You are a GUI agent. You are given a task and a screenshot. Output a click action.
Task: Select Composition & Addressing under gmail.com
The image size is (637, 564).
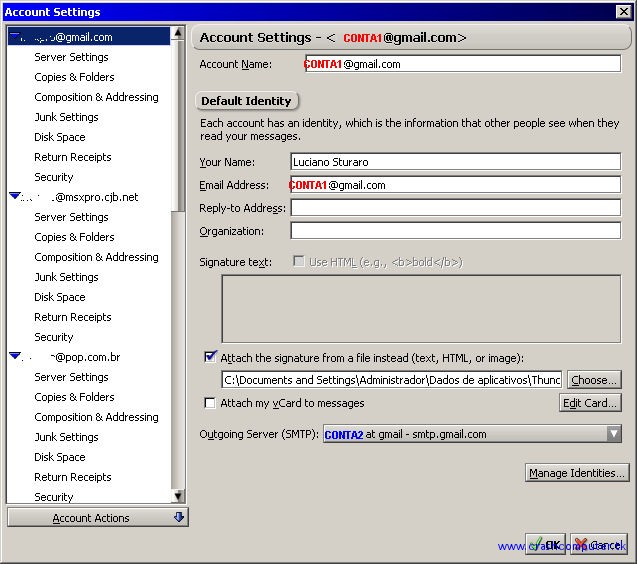(x=96, y=97)
